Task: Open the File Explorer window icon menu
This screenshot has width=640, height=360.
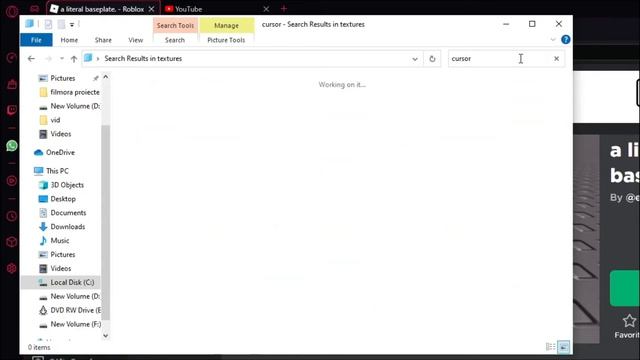Action: 29,24
